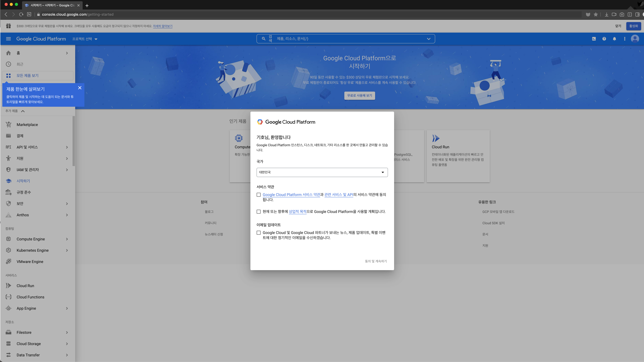Open the 대한민국 country dropdown

pyautogui.click(x=322, y=172)
